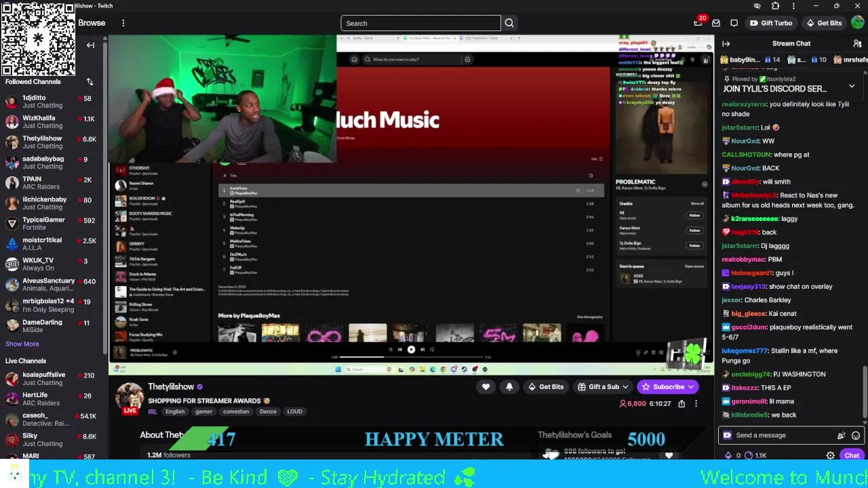Open the browser three-dot menu

pos(794,6)
